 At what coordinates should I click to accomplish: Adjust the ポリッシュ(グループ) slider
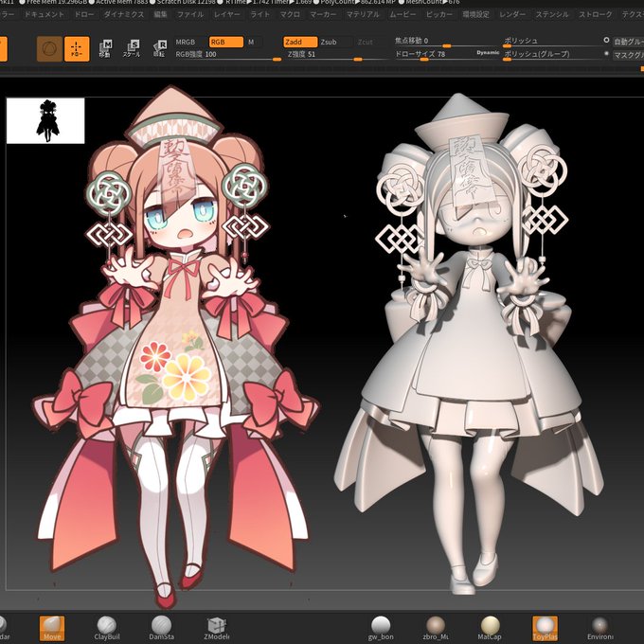click(x=551, y=55)
